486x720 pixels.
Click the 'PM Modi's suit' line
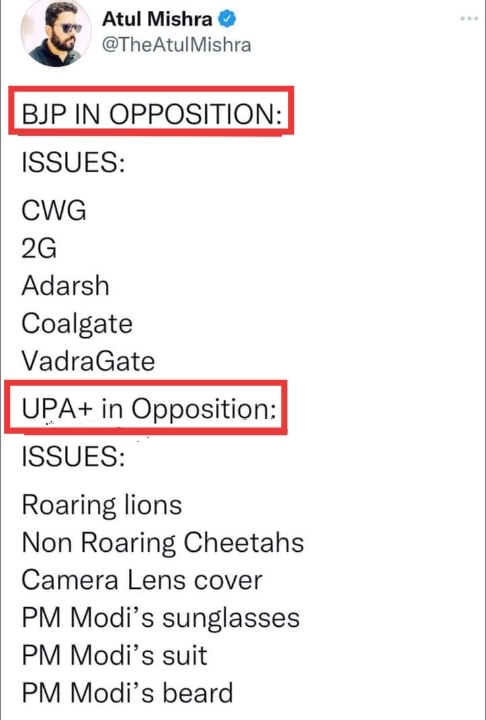[x=114, y=655]
